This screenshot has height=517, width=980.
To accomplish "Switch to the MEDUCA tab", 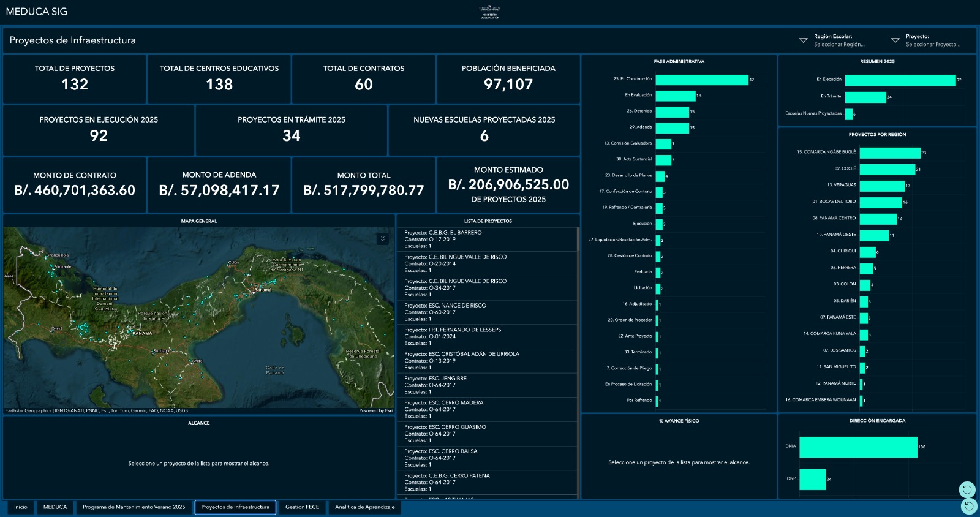I will (55, 507).
